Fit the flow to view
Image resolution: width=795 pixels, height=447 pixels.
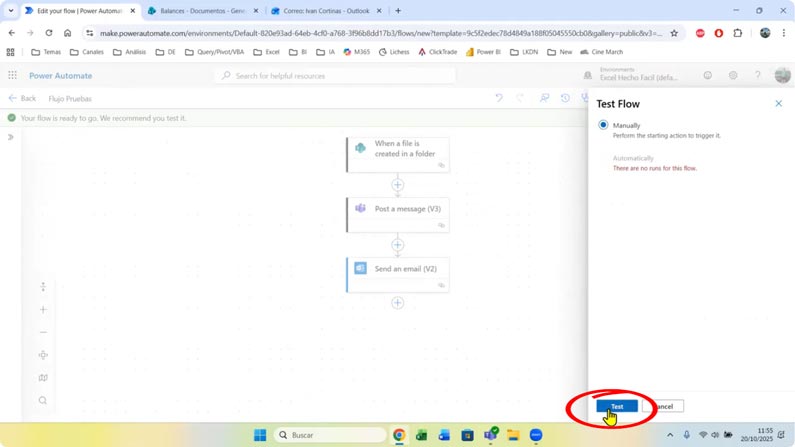pyautogui.click(x=43, y=355)
